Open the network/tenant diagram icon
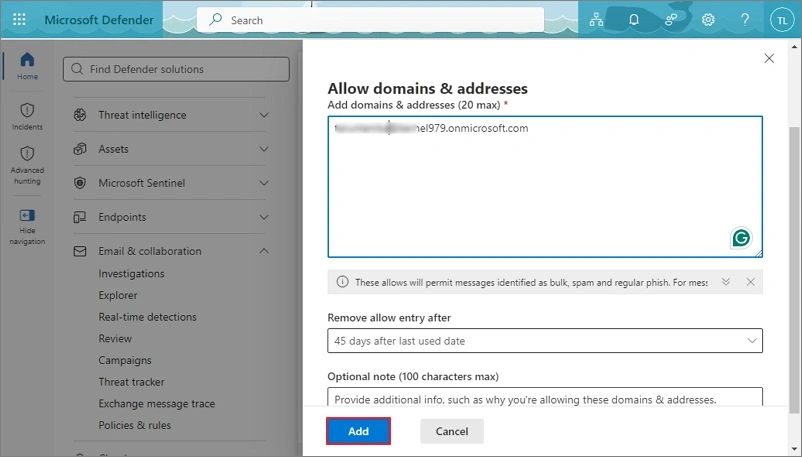The width and height of the screenshot is (802, 457). [x=596, y=19]
